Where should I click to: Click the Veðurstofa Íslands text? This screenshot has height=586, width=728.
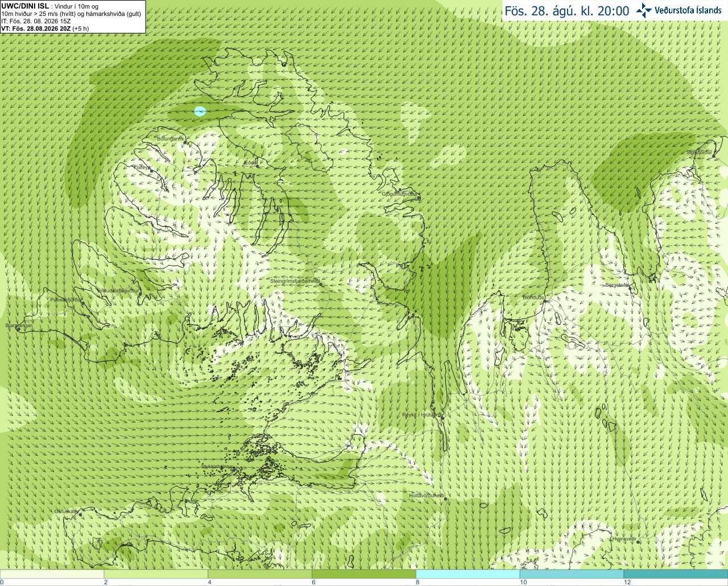click(x=688, y=10)
